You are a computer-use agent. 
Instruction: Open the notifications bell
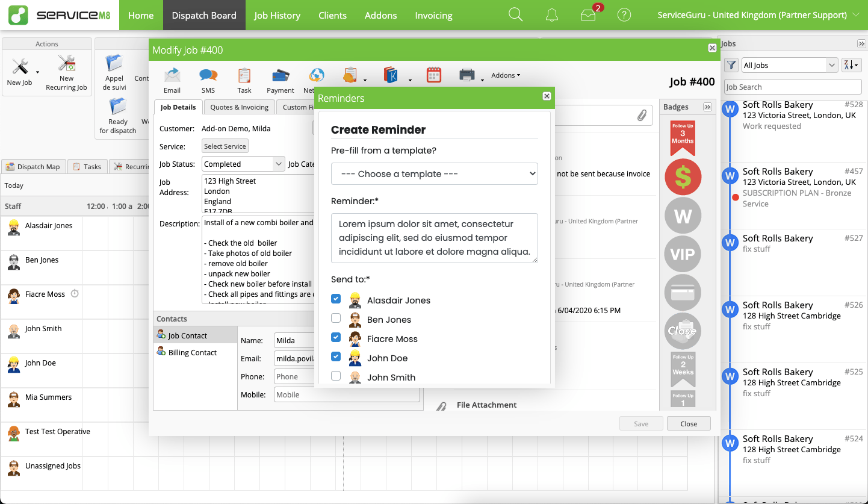552,15
